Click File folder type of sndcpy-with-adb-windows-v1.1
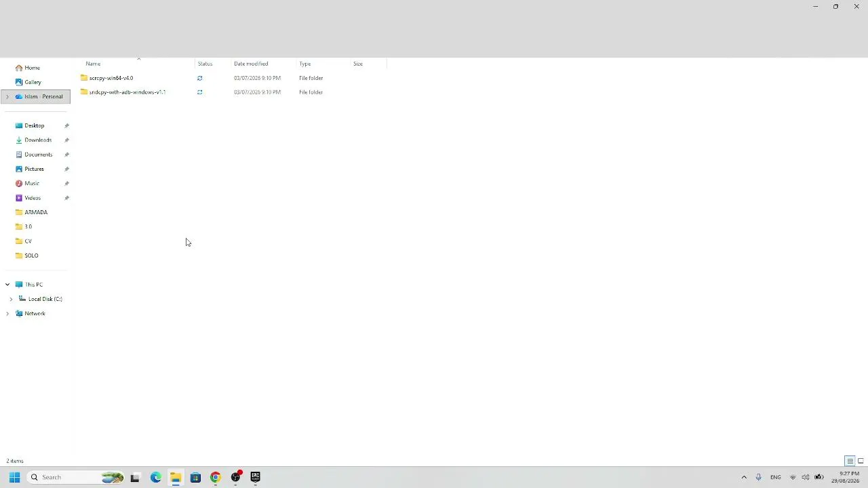The image size is (868, 488). tap(311, 92)
